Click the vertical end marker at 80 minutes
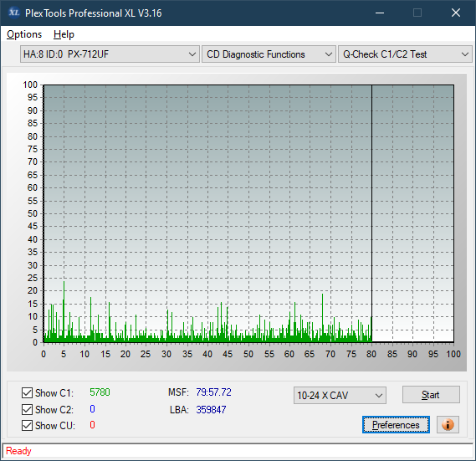The width and height of the screenshot is (476, 461). pos(371,213)
